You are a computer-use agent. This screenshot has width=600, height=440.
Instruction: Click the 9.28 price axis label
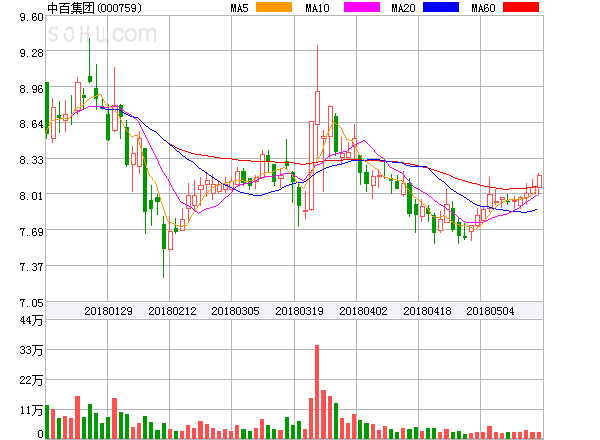(x=31, y=53)
